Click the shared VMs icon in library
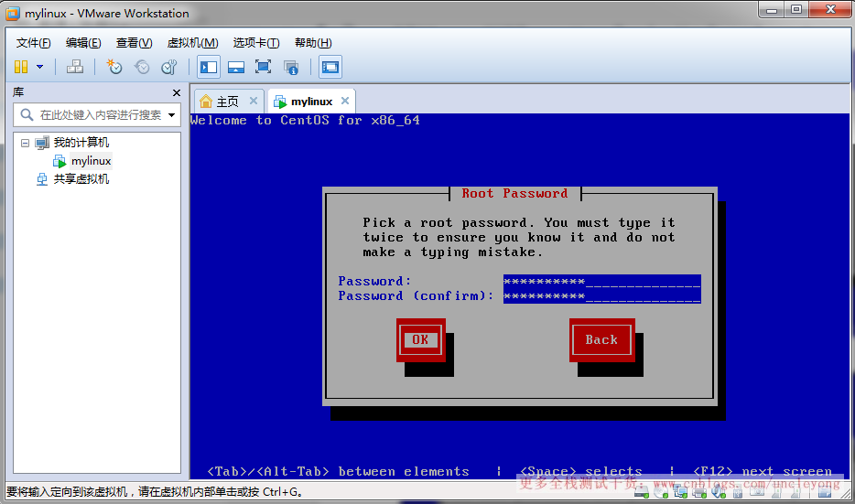This screenshot has width=855, height=504. (42, 179)
